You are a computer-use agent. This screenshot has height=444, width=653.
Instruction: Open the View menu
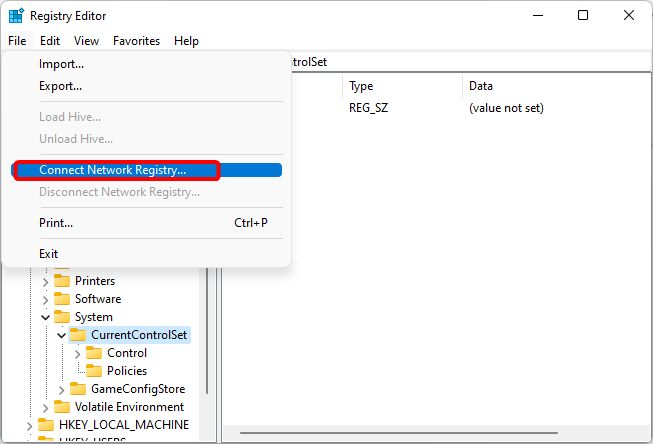86,41
